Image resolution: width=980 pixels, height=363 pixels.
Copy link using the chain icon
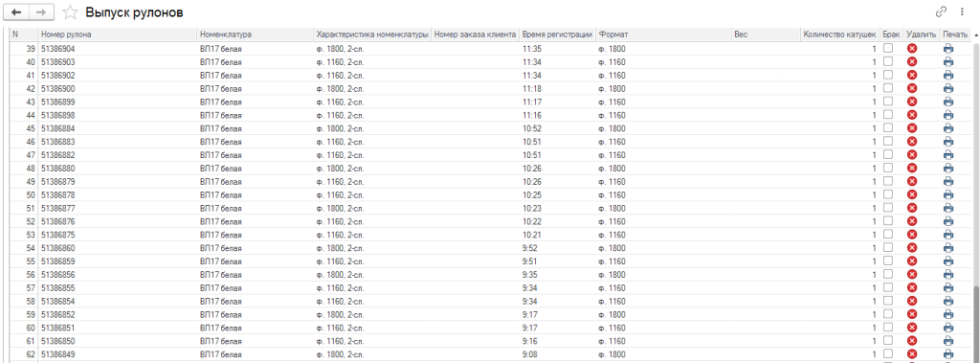coord(942,11)
